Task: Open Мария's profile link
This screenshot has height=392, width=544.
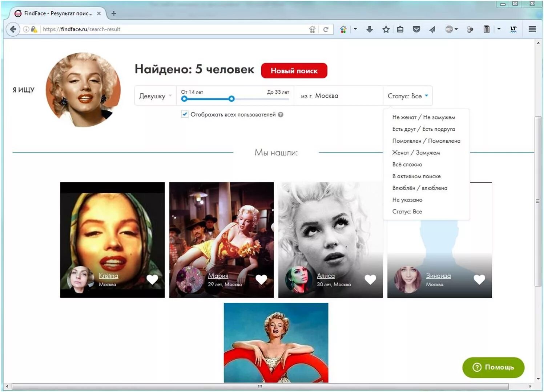Action: tap(218, 276)
